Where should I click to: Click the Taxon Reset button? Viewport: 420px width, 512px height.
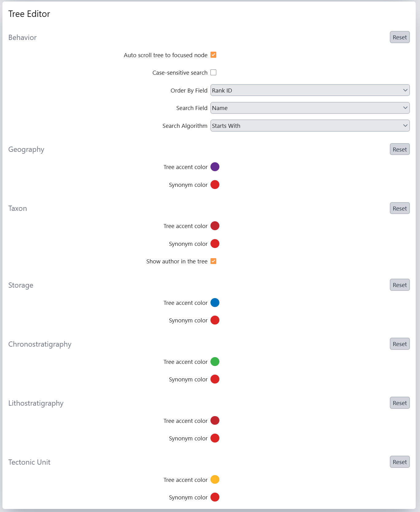coord(399,208)
